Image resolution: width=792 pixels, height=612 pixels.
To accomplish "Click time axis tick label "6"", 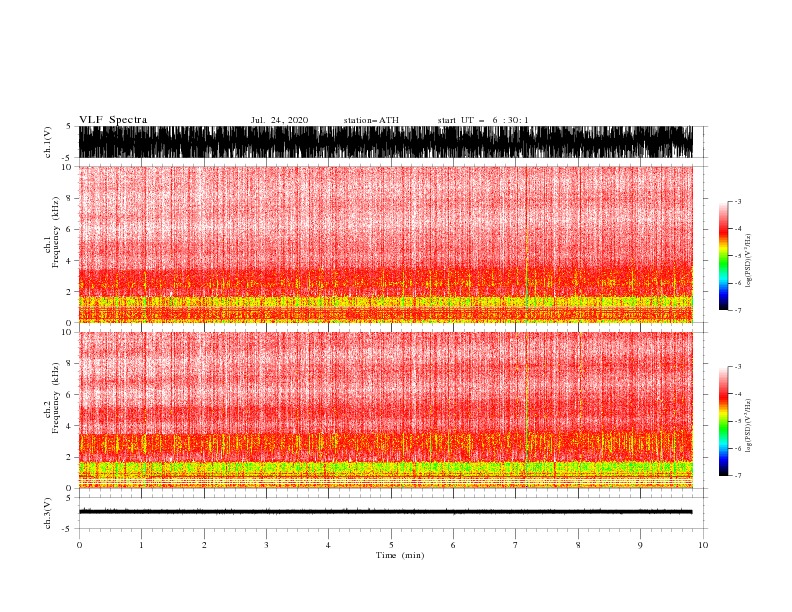I will (x=453, y=545).
